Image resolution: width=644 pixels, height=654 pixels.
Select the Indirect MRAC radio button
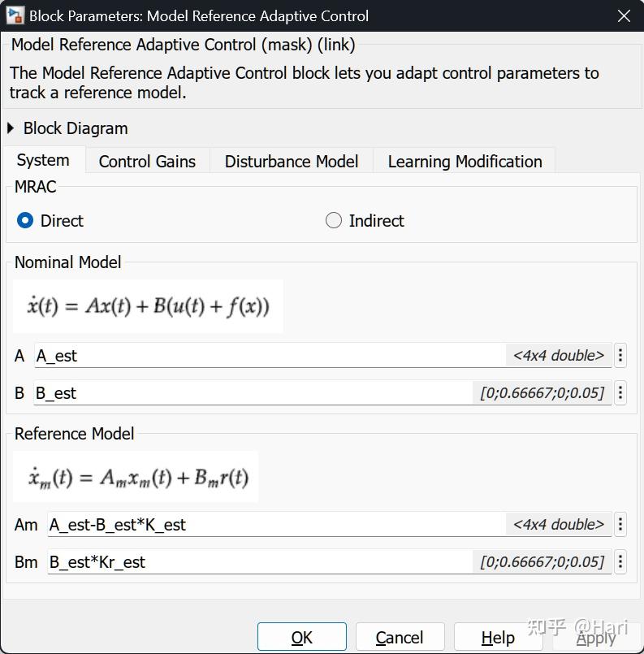click(334, 220)
